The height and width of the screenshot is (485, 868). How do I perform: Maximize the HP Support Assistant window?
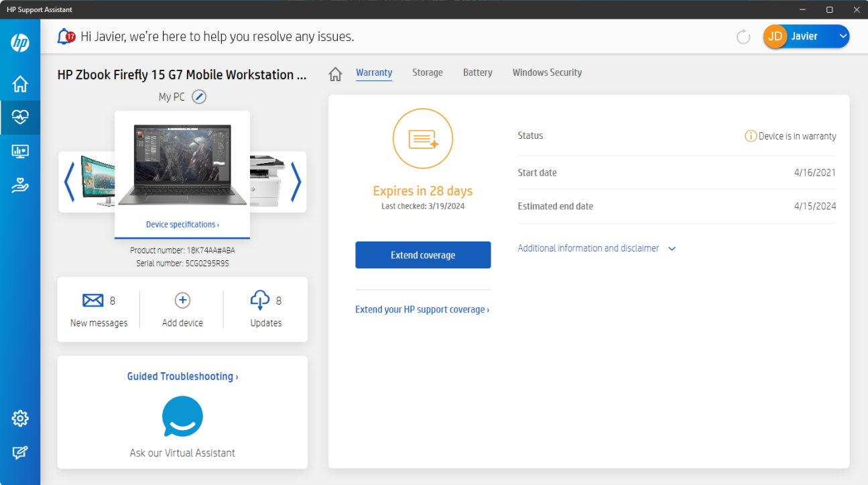(830, 9)
